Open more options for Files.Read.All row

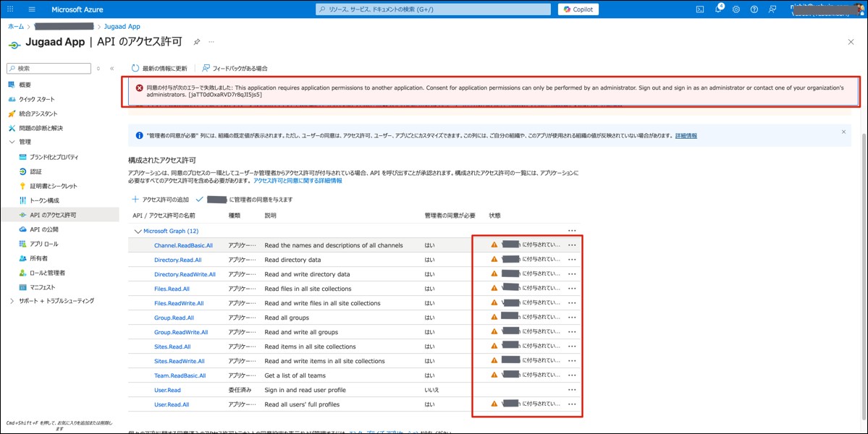[572, 289]
